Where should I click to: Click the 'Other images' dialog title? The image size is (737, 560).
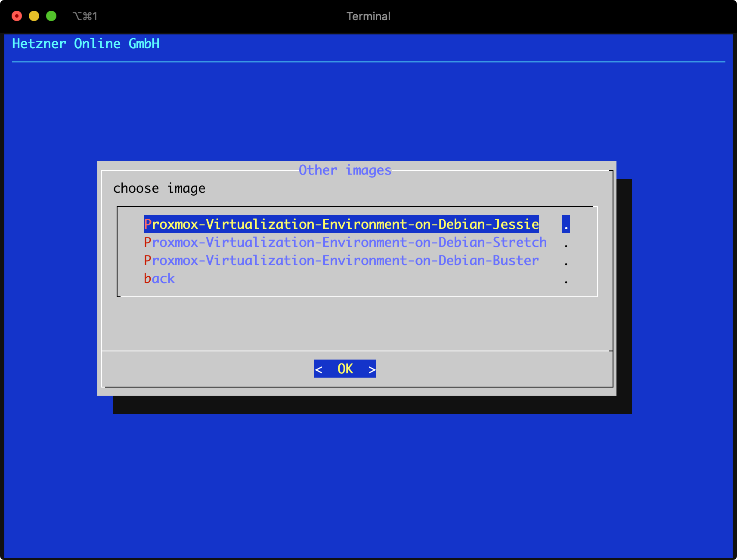pos(345,170)
